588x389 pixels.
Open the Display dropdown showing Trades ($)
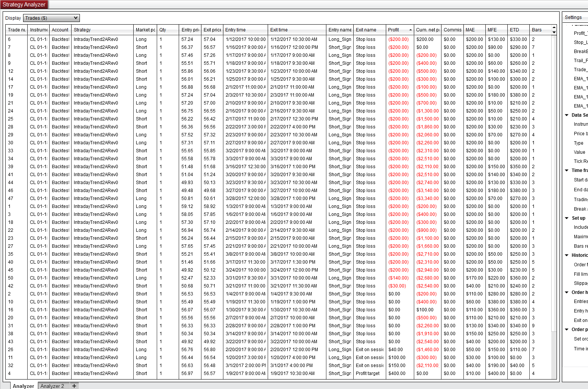coord(51,18)
